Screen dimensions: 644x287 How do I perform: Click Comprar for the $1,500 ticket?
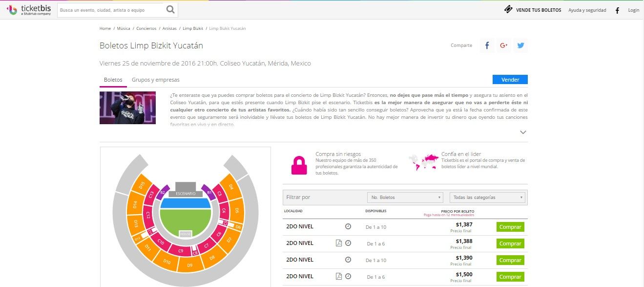click(510, 277)
